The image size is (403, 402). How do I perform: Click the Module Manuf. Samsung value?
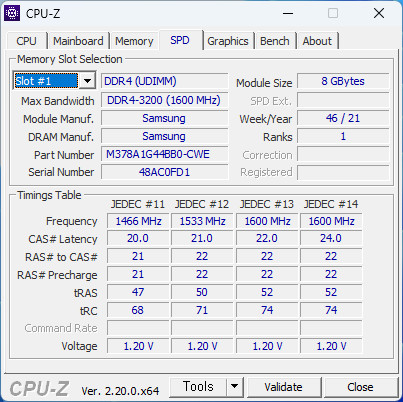coord(165,118)
